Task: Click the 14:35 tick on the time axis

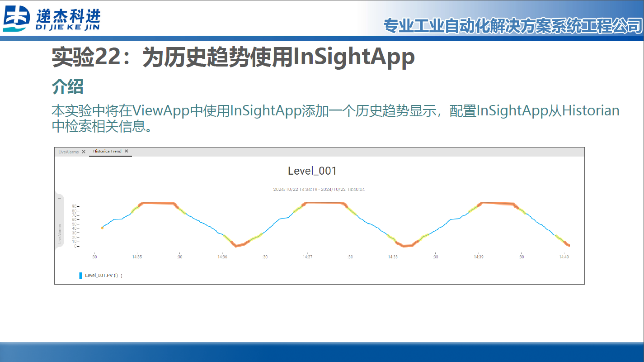Action: (x=136, y=256)
